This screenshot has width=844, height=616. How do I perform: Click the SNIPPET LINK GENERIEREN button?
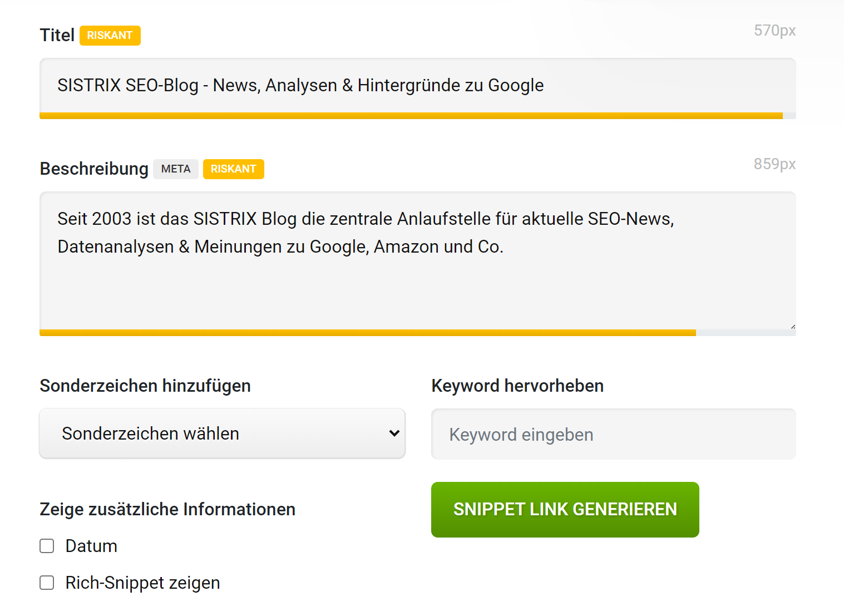click(565, 510)
